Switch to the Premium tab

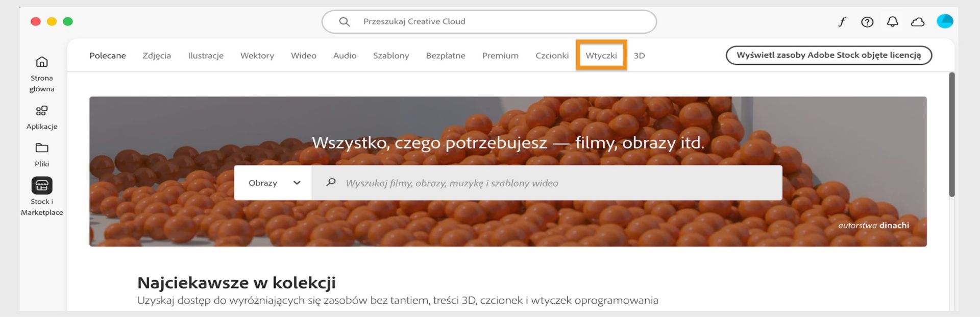(500, 56)
